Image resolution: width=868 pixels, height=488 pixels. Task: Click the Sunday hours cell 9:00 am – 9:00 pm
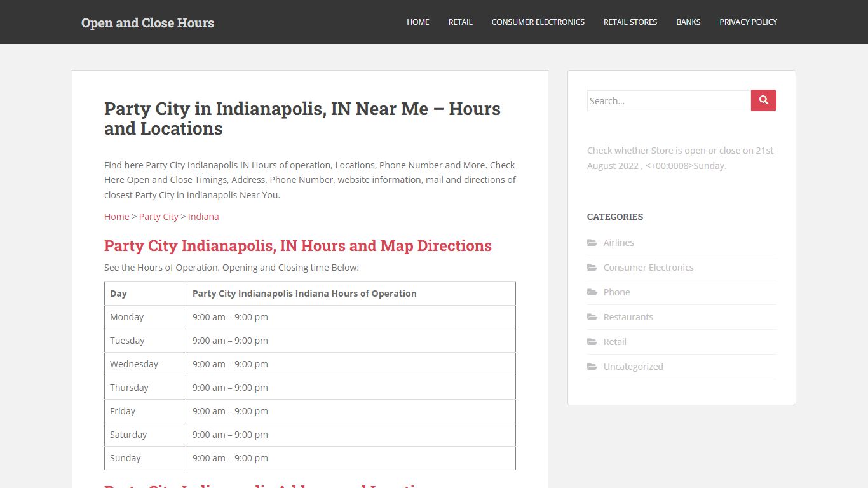pos(351,458)
